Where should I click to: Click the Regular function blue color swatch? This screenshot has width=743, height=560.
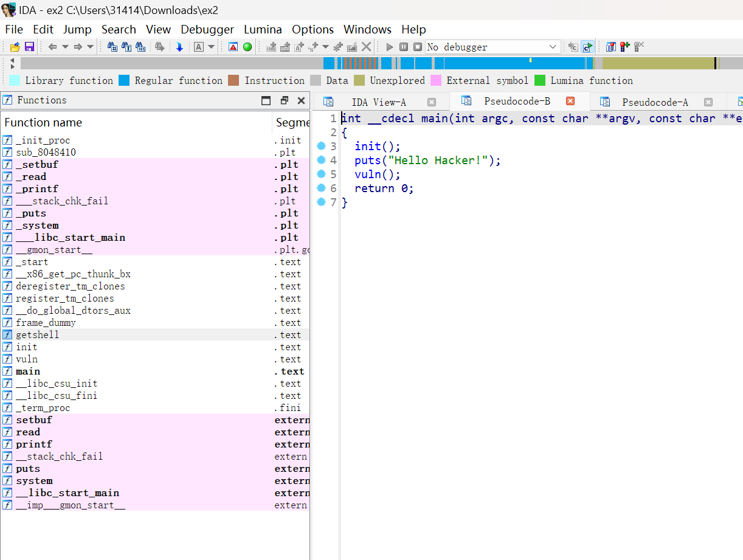(x=124, y=80)
